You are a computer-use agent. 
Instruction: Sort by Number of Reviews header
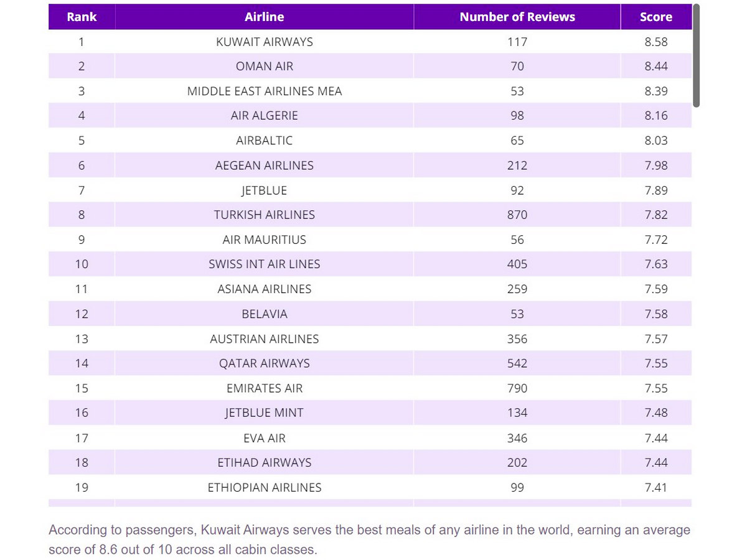tap(517, 17)
